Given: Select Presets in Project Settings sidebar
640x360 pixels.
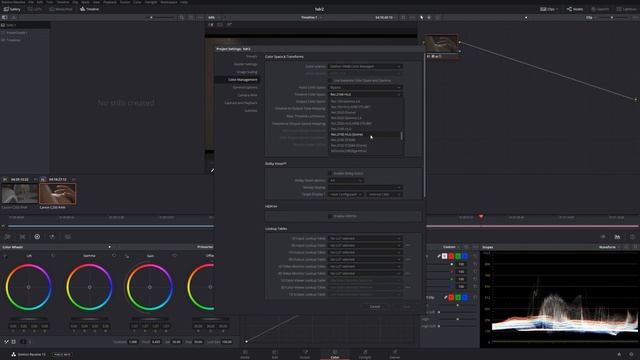Looking at the screenshot, I should 251,56.
